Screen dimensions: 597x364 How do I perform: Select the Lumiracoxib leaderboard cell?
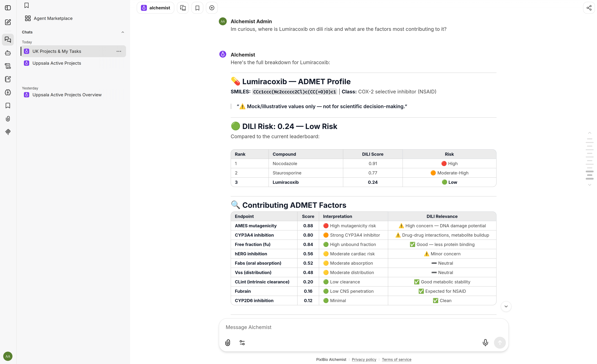coord(306,182)
